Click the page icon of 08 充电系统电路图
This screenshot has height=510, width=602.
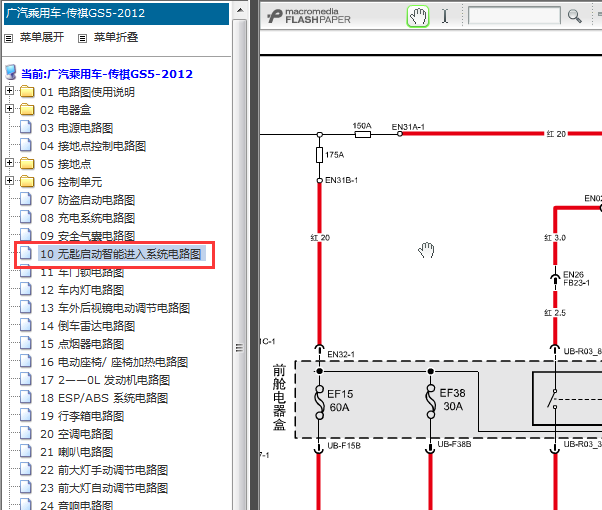26,217
